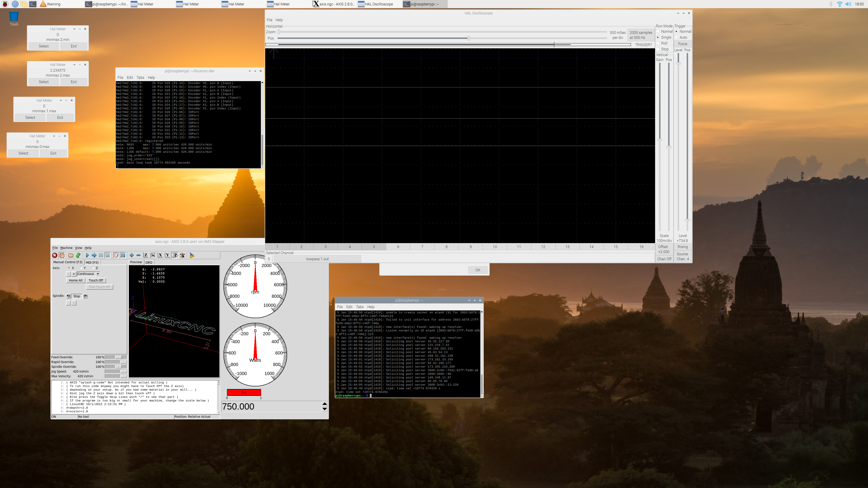Run next line with step arrow icon

coord(94,255)
